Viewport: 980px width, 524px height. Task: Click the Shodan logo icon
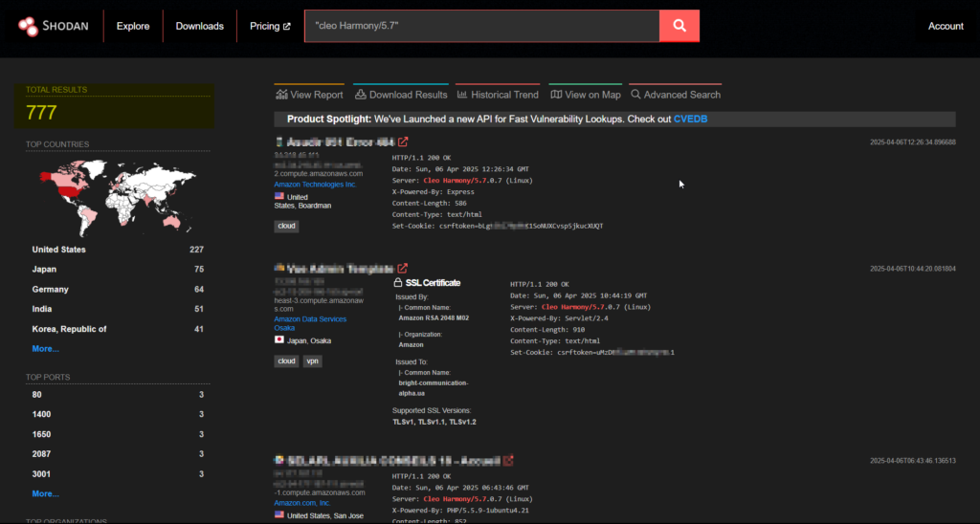click(28, 26)
